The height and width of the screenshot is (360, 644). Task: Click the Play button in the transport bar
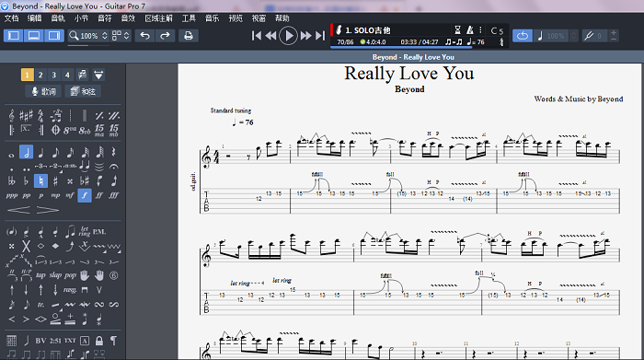pyautogui.click(x=288, y=36)
